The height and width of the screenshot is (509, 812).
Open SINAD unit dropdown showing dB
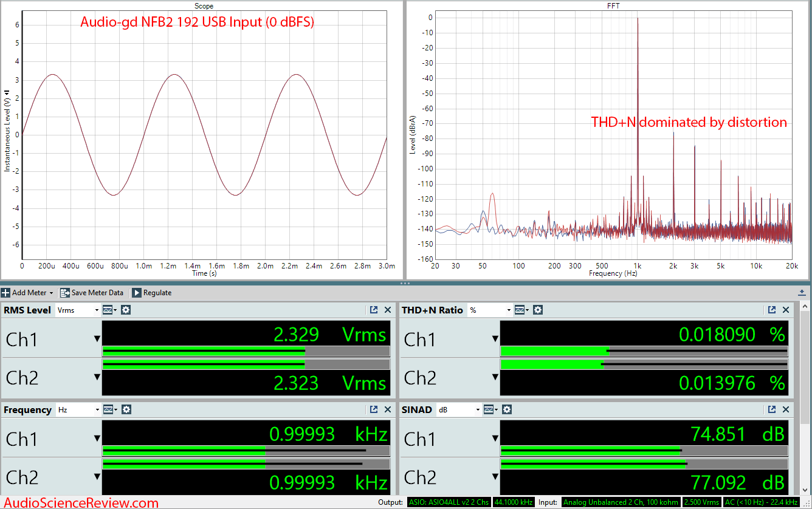coord(458,409)
